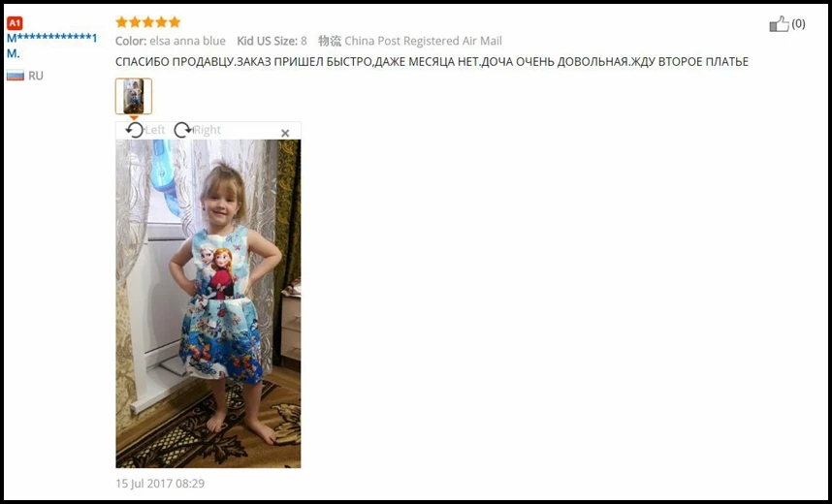Click the "Left" rotate label

tap(155, 130)
